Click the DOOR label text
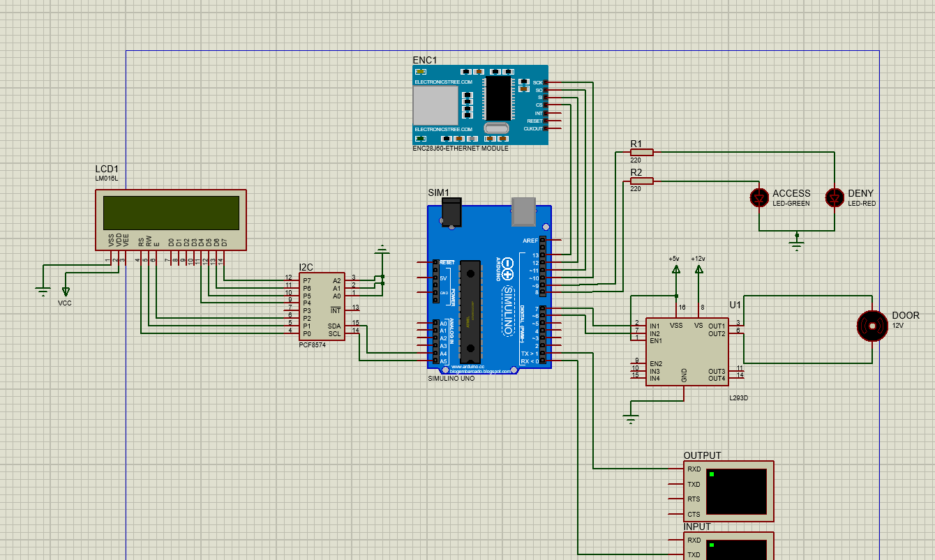This screenshot has height=560, width=935. click(x=906, y=315)
